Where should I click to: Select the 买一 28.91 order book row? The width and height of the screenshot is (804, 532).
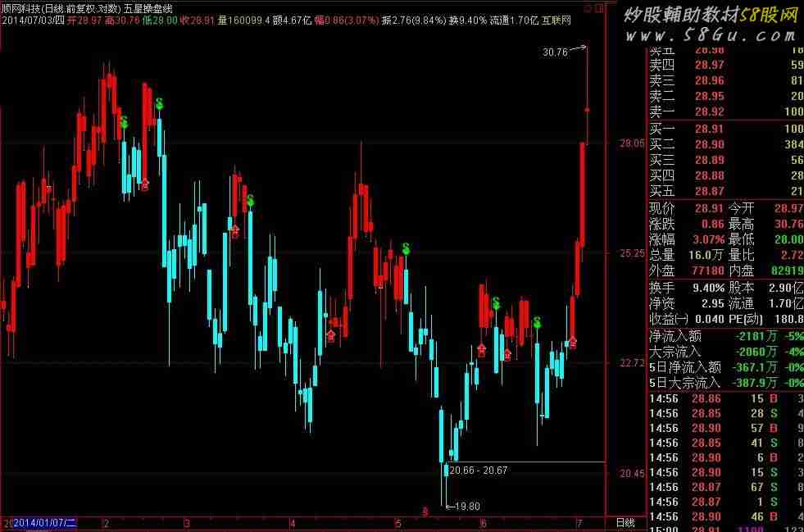(725, 128)
